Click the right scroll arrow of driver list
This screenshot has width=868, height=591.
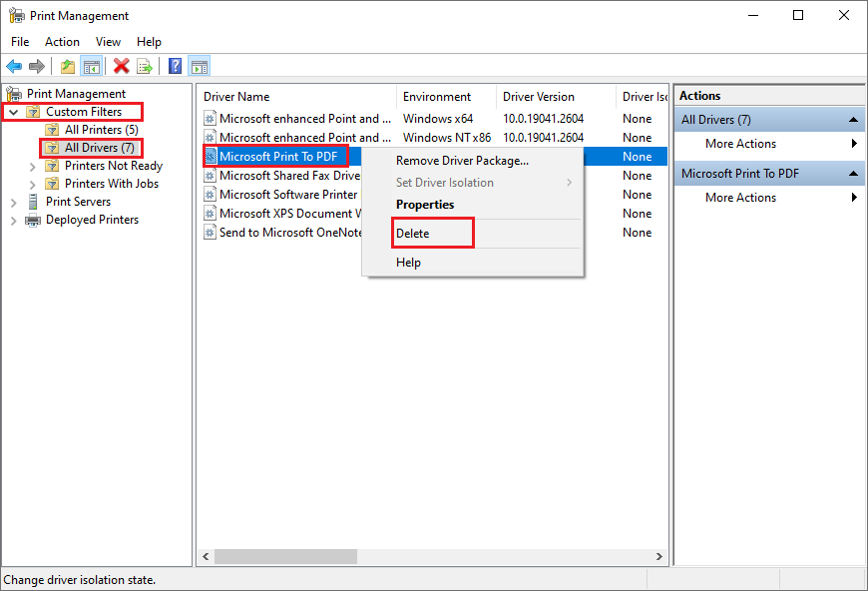(x=658, y=556)
